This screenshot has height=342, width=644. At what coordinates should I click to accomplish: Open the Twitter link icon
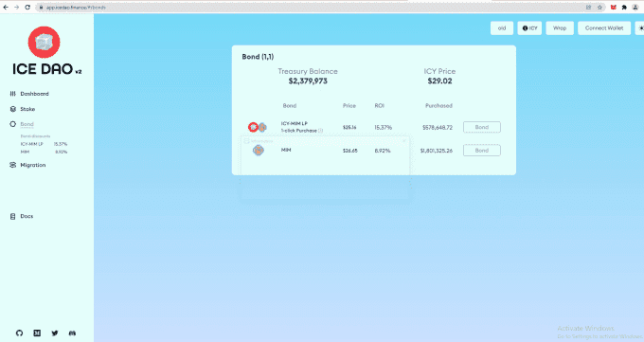coord(55,333)
